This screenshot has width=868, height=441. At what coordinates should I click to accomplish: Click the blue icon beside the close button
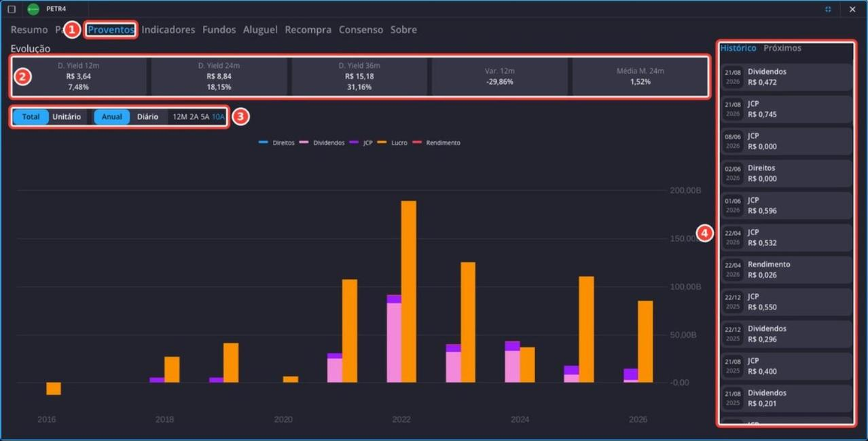[828, 9]
